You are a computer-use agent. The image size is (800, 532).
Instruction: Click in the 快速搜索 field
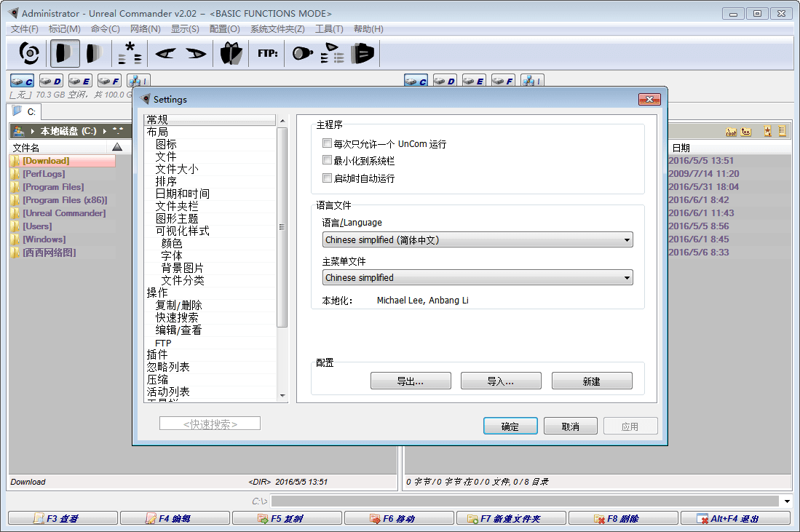coord(210,424)
